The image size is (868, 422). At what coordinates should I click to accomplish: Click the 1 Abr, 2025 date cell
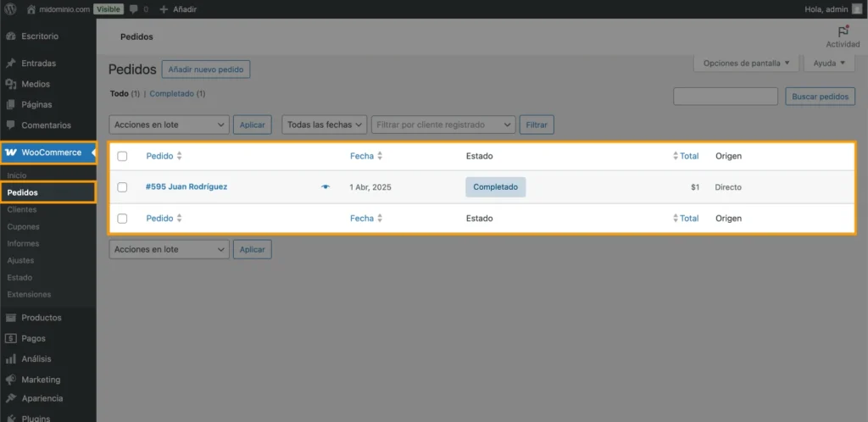[x=370, y=187]
